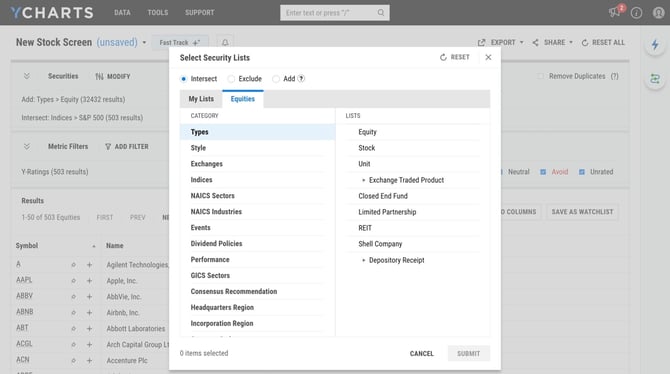
Task: Click the small dot icon for AAPL row
Action: click(73, 281)
